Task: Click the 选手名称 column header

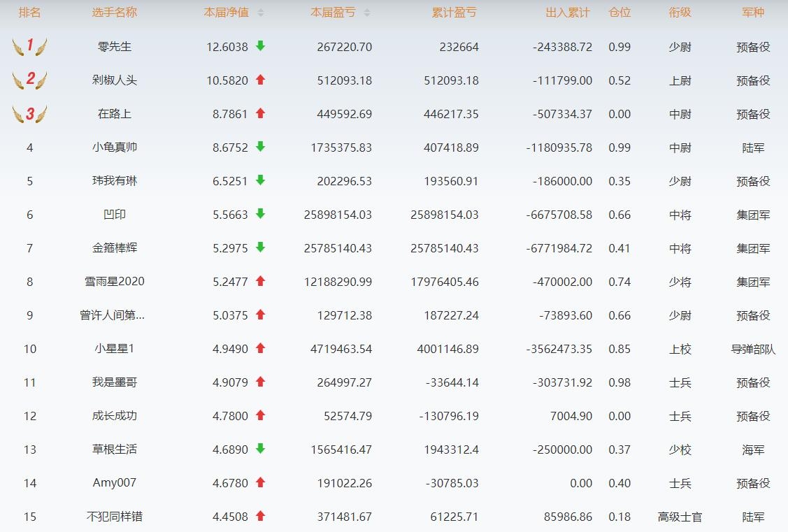Action: (115, 13)
